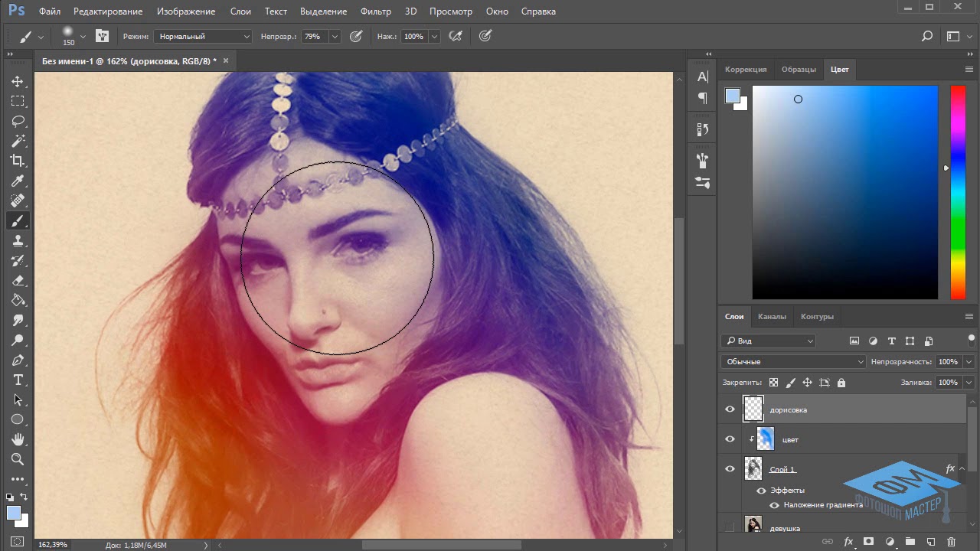Open layer filter Вид dropdown
Image resolution: width=980 pixels, height=551 pixels.
[768, 341]
